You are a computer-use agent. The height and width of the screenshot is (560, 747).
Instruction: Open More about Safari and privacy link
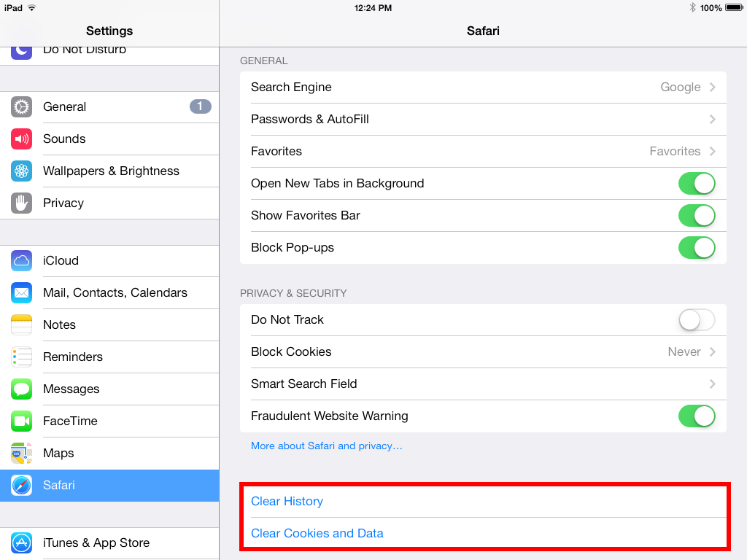327,446
